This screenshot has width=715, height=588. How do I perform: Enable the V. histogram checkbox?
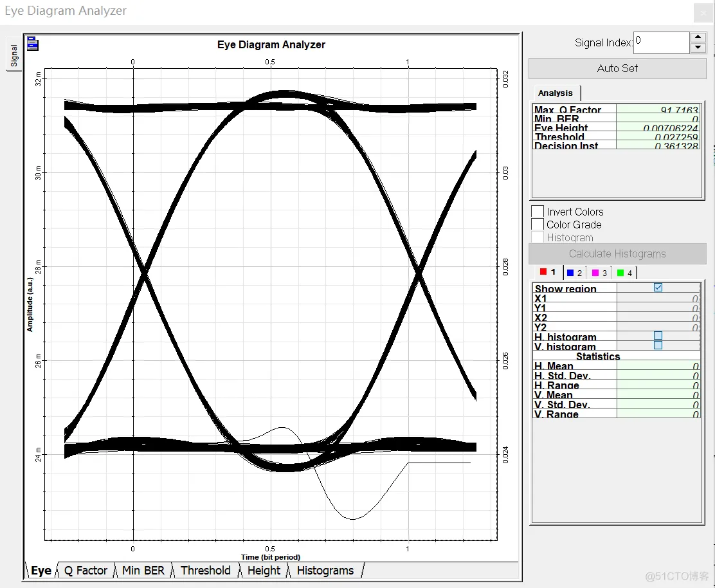tap(658, 345)
